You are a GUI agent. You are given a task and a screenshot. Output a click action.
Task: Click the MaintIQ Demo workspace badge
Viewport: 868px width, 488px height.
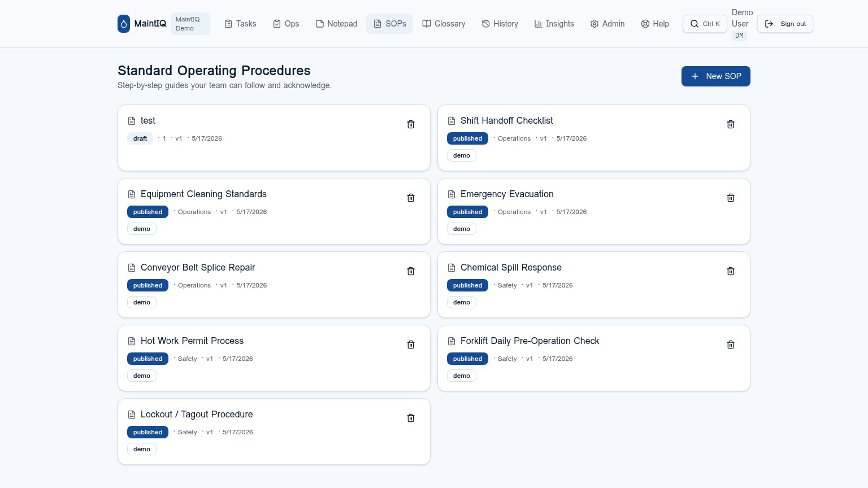[x=190, y=24]
